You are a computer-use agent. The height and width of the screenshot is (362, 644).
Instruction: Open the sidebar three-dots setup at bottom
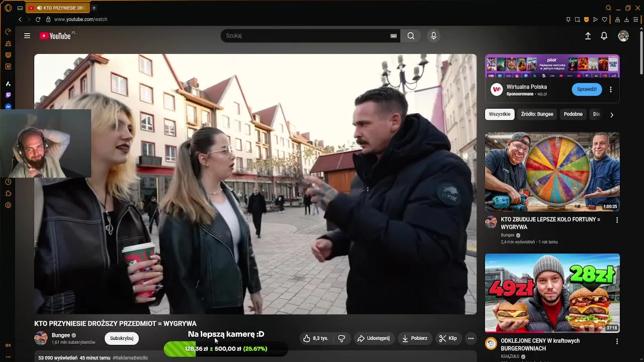click(8, 356)
